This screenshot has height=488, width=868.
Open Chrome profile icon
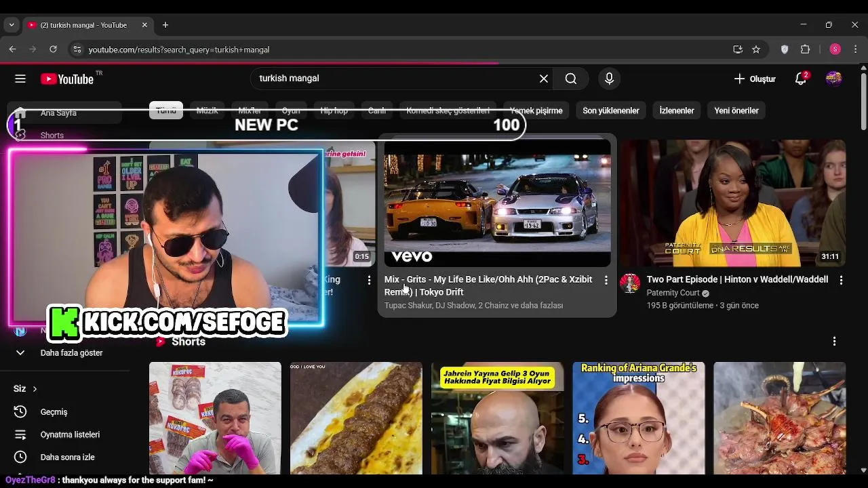[x=835, y=49]
